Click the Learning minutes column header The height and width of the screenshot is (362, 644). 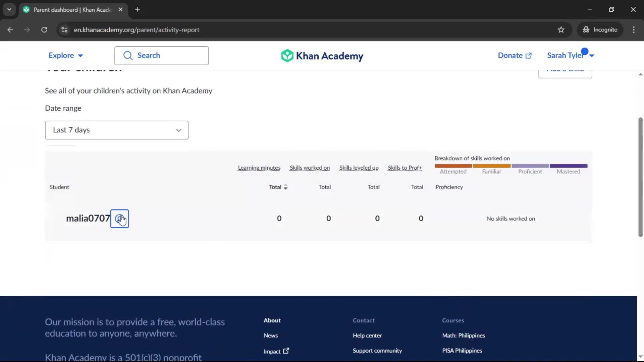(x=259, y=168)
